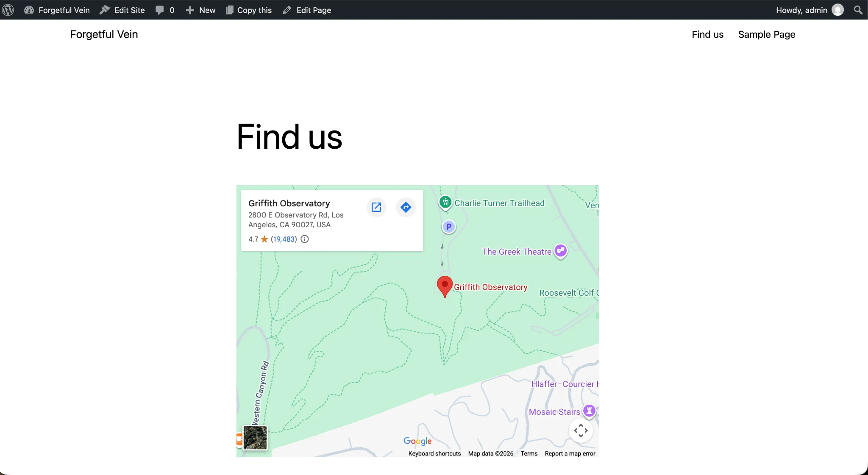The image size is (868, 475).
Task: Click the Western Canyon Rd label
Action: pos(260,392)
